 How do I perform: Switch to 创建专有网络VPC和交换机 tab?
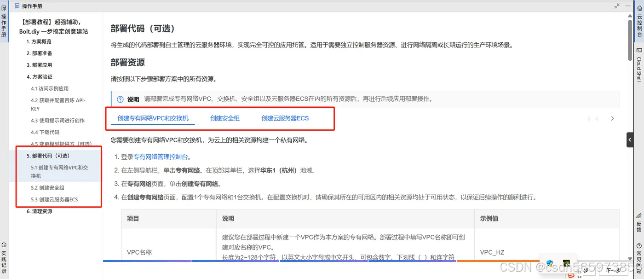(x=153, y=118)
